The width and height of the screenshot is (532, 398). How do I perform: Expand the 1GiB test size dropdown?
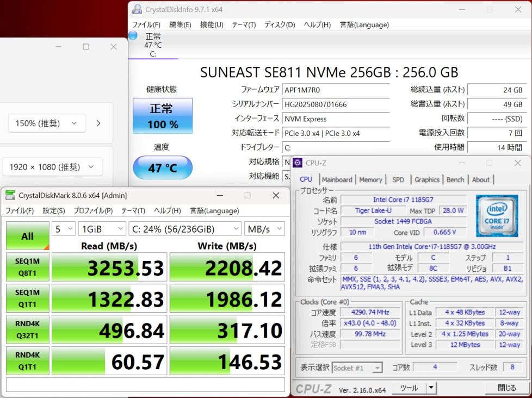102,229
